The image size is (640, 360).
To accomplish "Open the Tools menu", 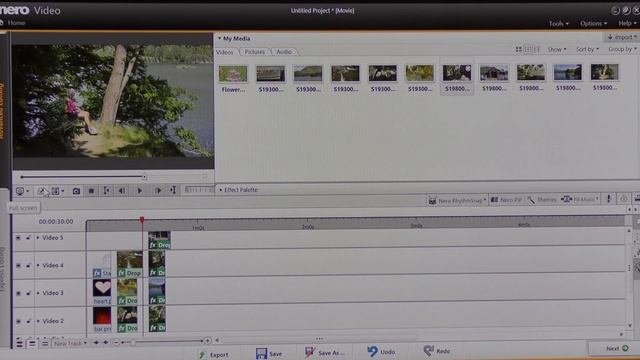I will 558,24.
